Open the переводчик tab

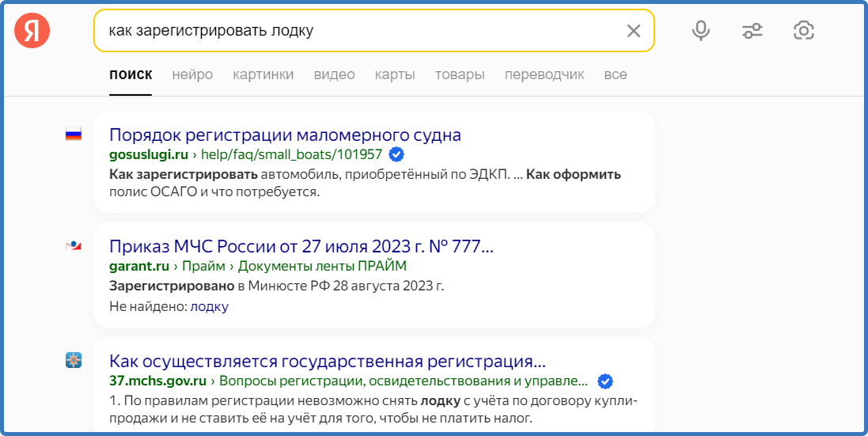tap(544, 74)
